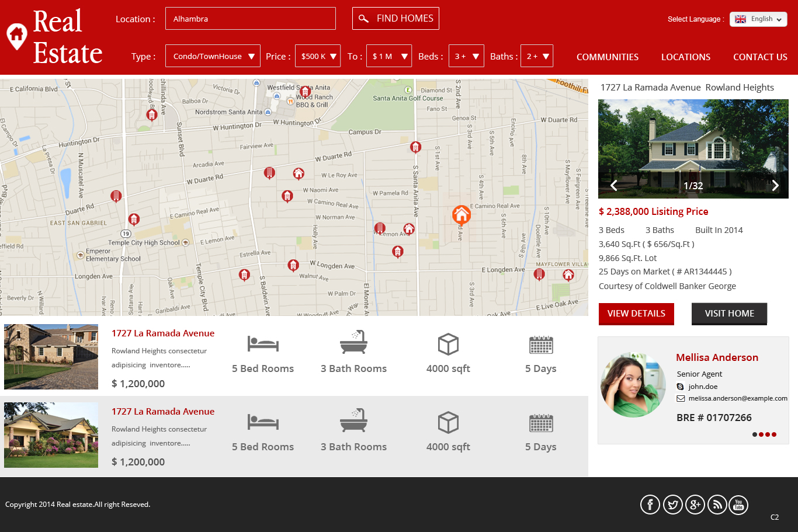Click the Twitter icon in the footer
Image resolution: width=798 pixels, height=532 pixels.
point(672,505)
